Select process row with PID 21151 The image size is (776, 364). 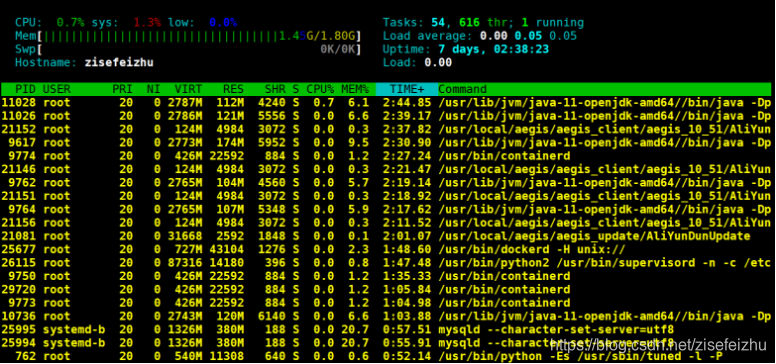[386, 196]
